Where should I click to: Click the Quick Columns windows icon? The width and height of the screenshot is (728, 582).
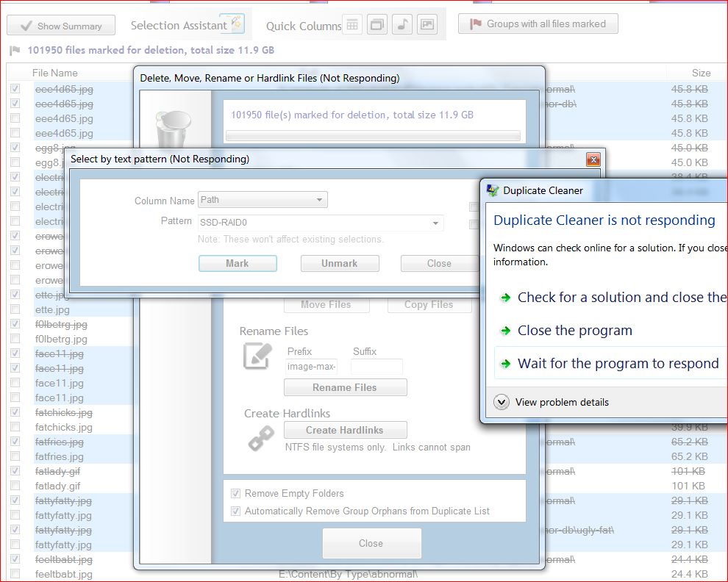[377, 24]
